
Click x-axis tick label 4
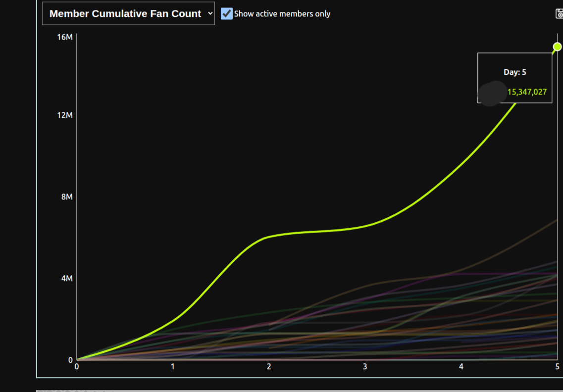(461, 367)
